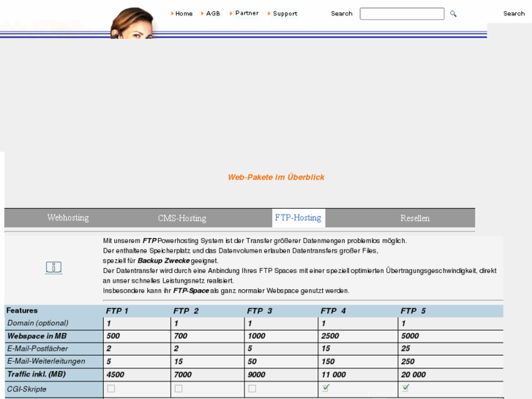Toggle CGI-Skripte checkbox for FTP 1
Image resolution: width=532 pixels, height=399 pixels.
(111, 389)
